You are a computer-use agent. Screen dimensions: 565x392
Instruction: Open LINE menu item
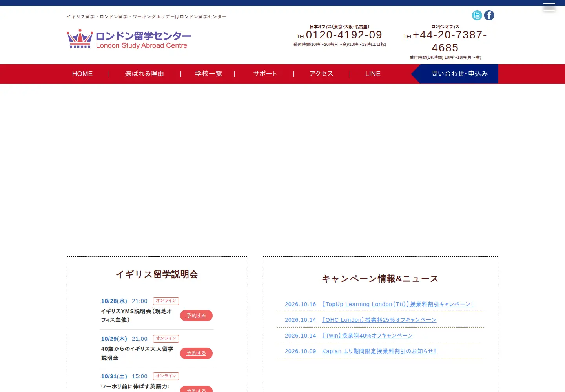coord(373,74)
